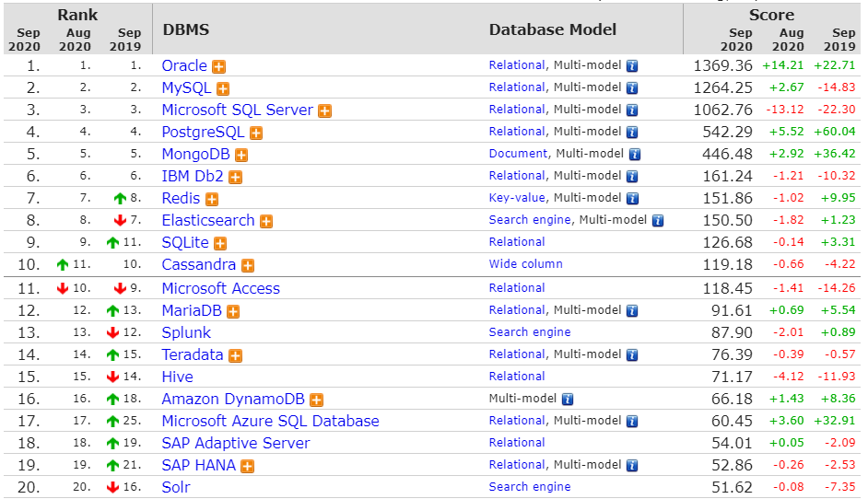The image size is (868, 499).
Task: Click the Search engine link in Splunk row
Action: coord(530,332)
